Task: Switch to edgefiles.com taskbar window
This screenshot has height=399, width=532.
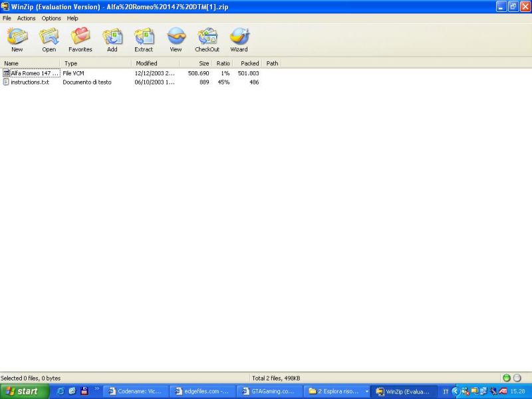Action: (x=202, y=391)
